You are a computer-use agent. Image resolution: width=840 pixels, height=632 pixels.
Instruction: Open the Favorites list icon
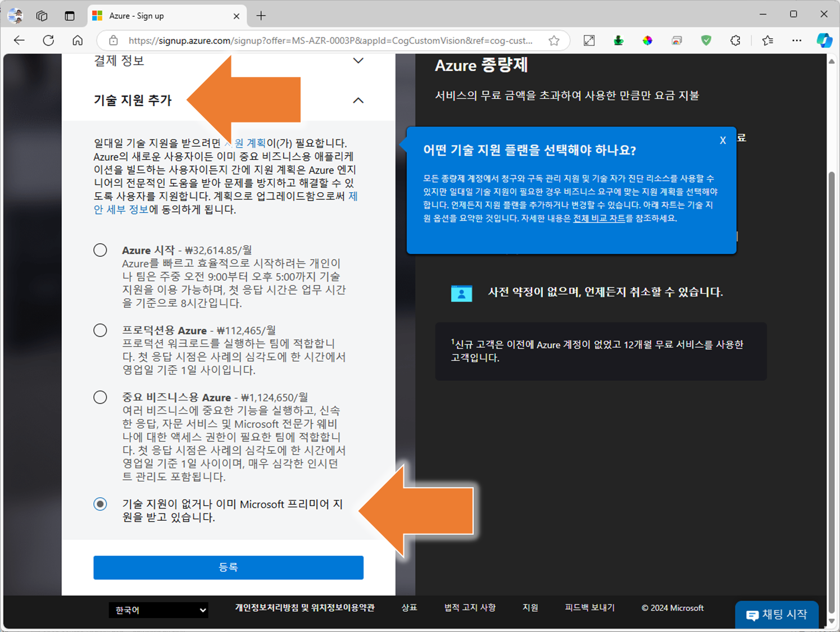coord(768,40)
